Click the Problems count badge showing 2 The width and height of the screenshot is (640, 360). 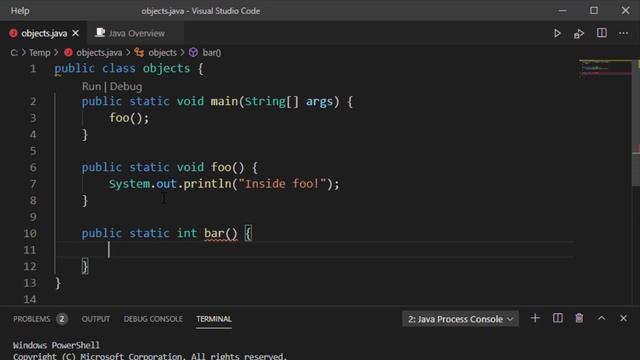(x=62, y=319)
